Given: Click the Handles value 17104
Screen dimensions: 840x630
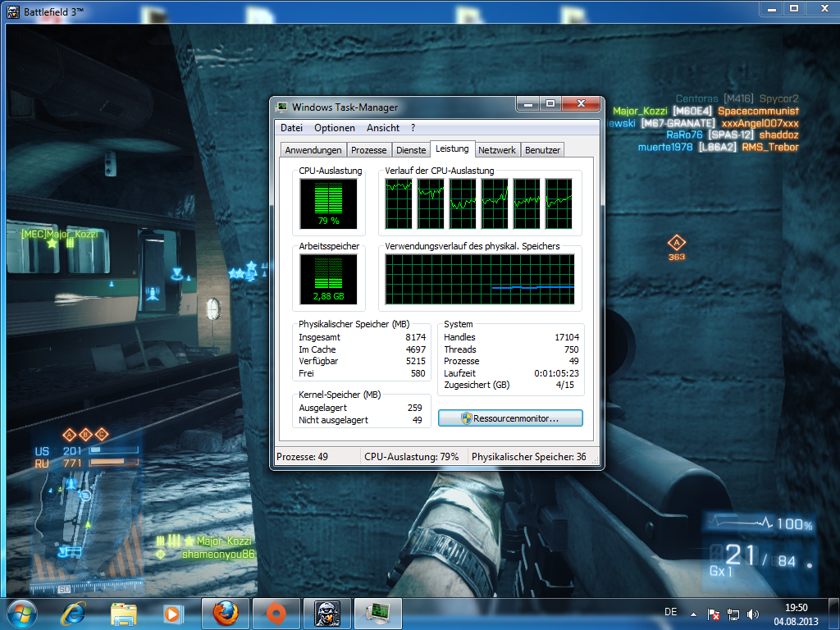Looking at the screenshot, I should pyautogui.click(x=567, y=337).
